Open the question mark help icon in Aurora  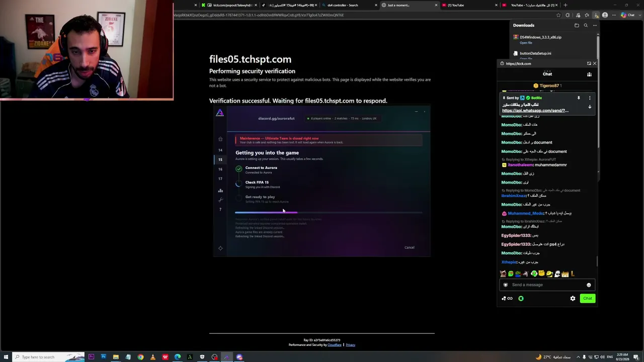coord(220,209)
